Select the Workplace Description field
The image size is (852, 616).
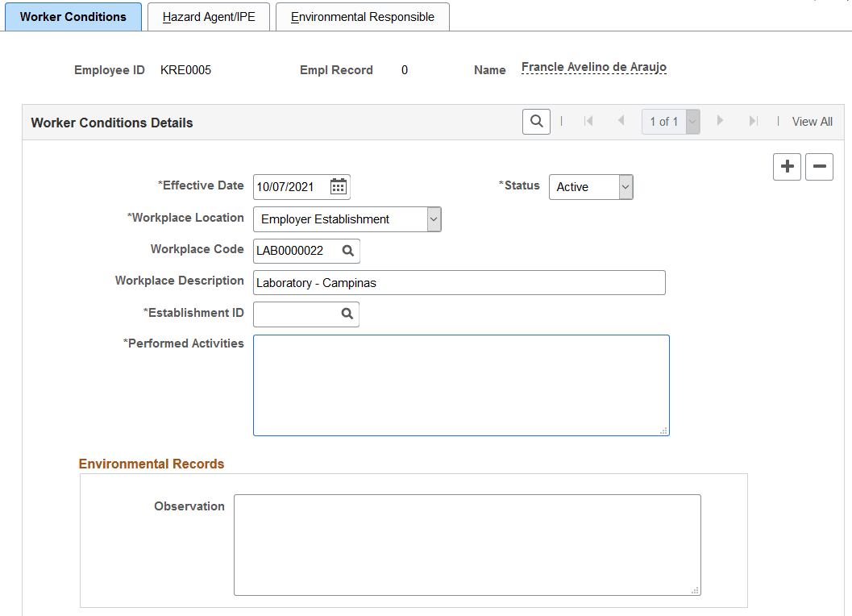click(x=459, y=282)
